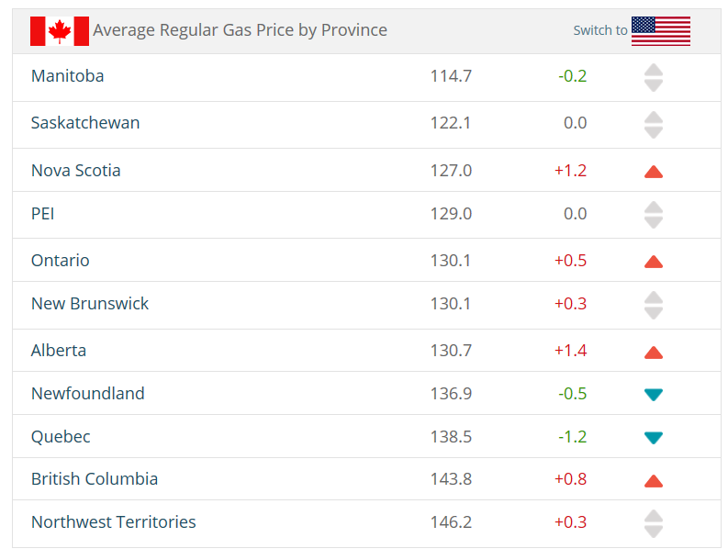The height and width of the screenshot is (560, 728).
Task: Click Saskatchewan's gray no-change arrows
Action: click(x=654, y=124)
